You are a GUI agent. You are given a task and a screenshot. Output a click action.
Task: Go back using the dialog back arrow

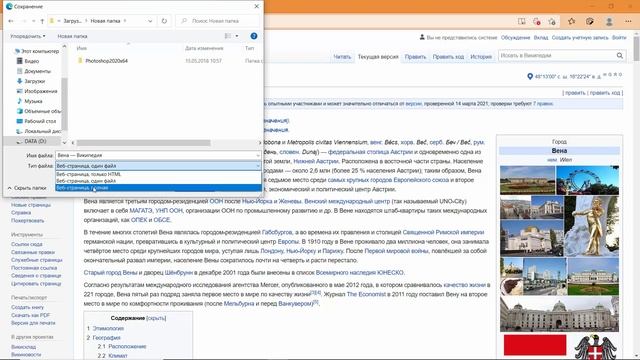[x=11, y=21]
